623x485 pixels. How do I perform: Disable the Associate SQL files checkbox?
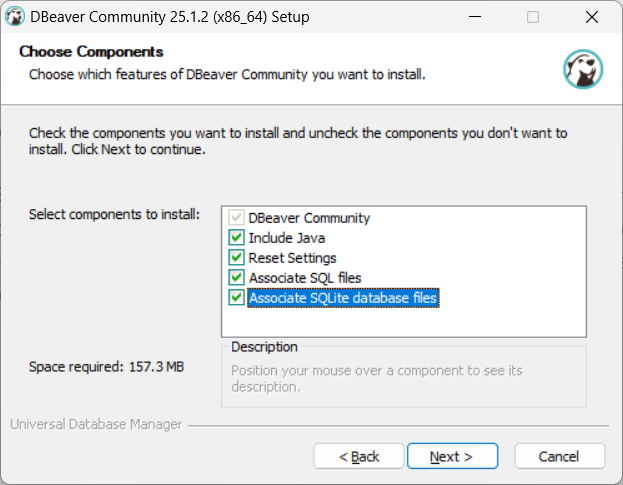(236, 278)
